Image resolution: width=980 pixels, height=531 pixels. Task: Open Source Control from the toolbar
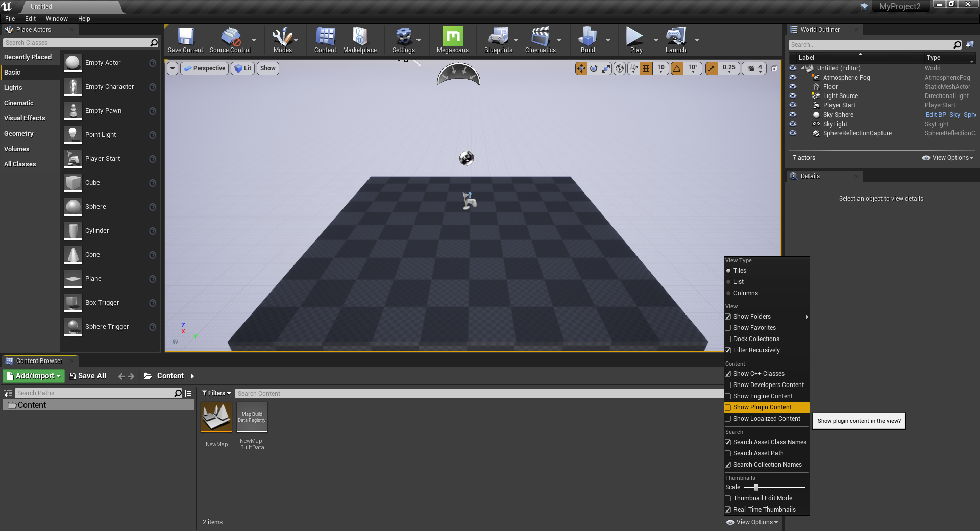[x=230, y=40]
